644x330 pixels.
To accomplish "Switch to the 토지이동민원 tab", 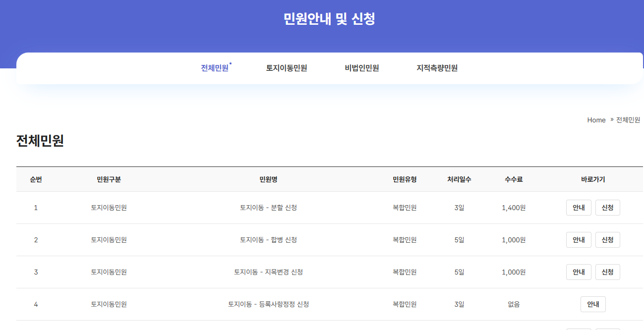I will 287,68.
